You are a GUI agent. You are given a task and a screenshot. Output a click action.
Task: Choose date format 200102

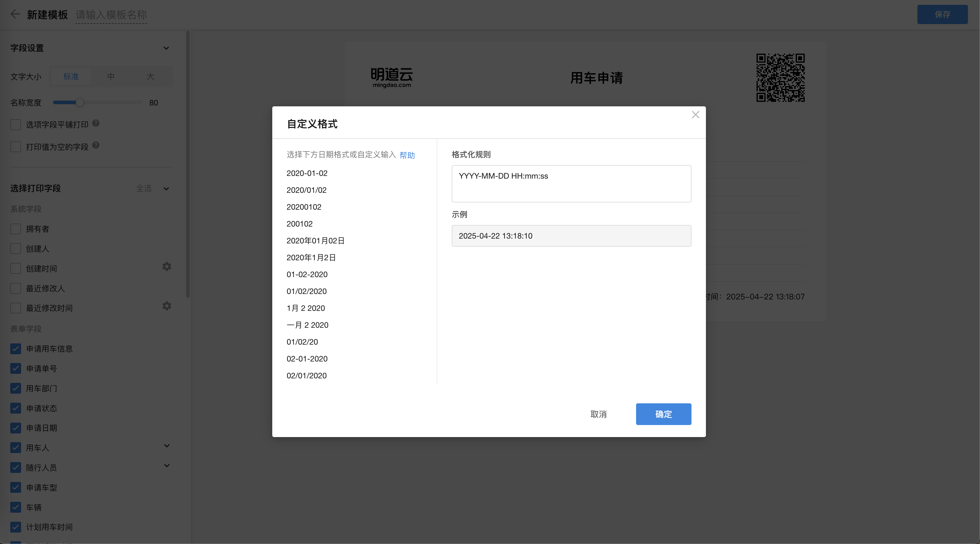299,224
